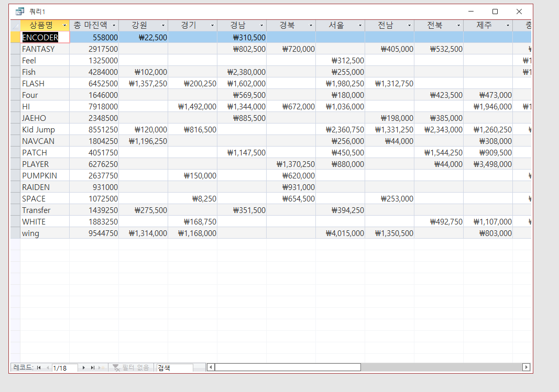
Task: Jump to the last record
Action: coord(93,368)
